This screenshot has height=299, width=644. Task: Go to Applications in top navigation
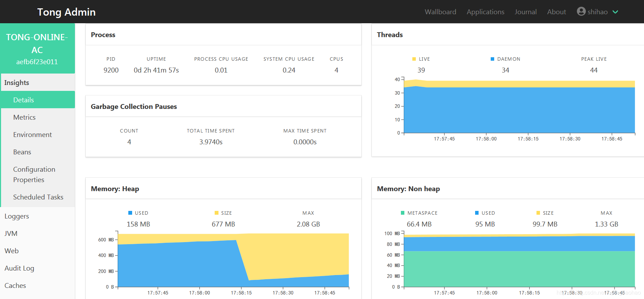(486, 12)
